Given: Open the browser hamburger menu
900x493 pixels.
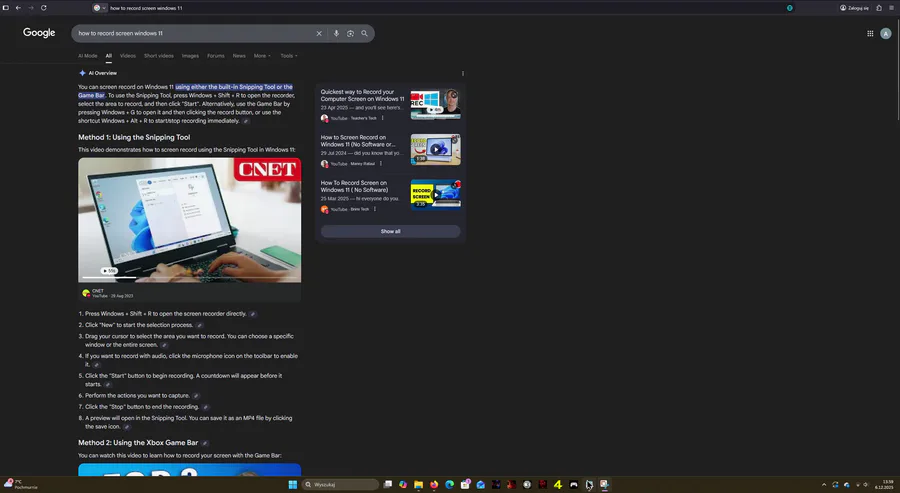Looking at the screenshot, I should (x=893, y=8).
